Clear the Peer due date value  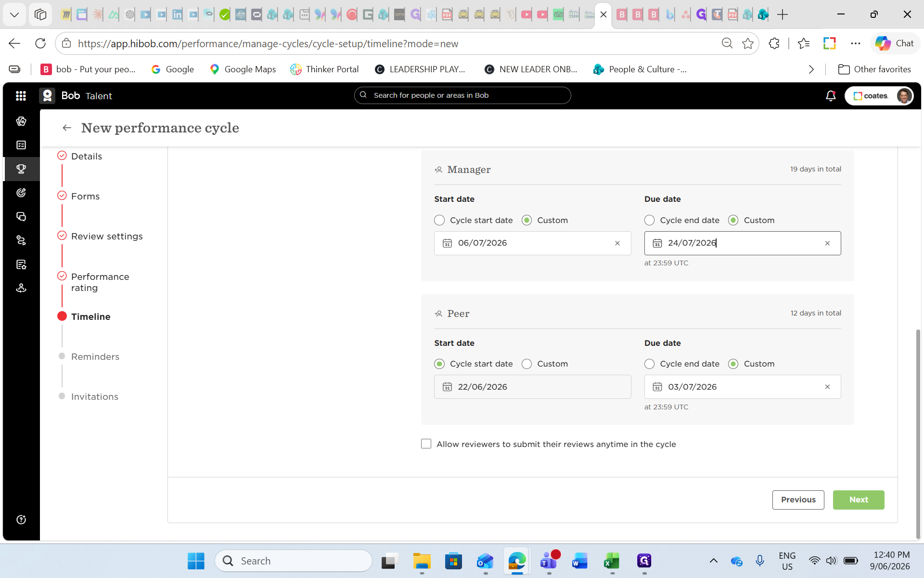(827, 387)
